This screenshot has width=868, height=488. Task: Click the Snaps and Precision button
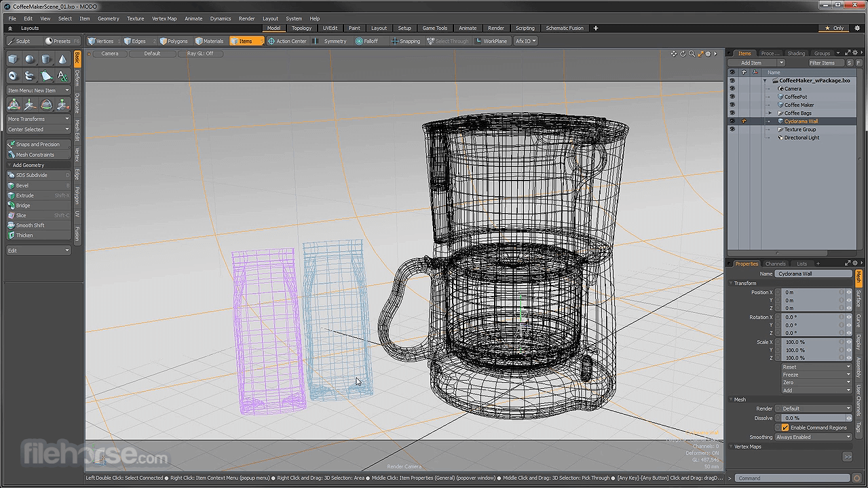pos(38,145)
